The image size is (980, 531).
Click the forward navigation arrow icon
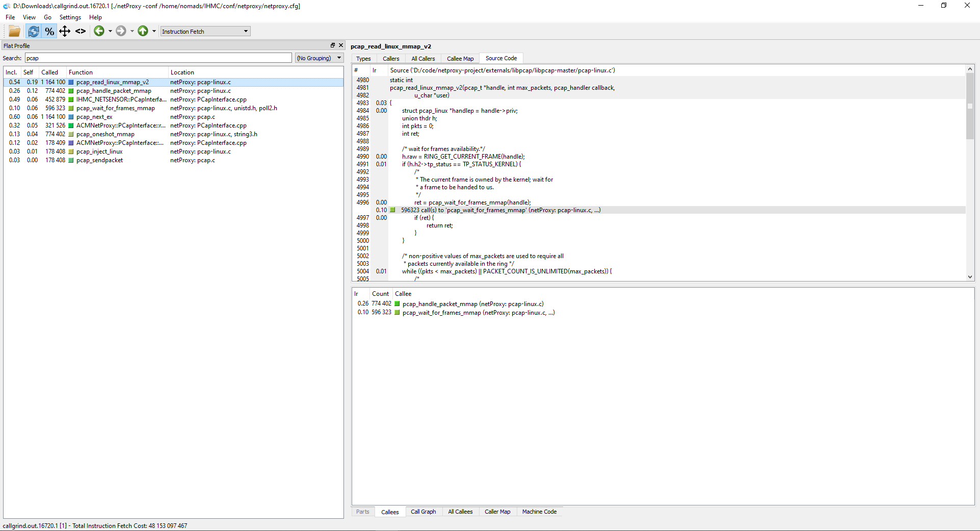click(x=121, y=31)
